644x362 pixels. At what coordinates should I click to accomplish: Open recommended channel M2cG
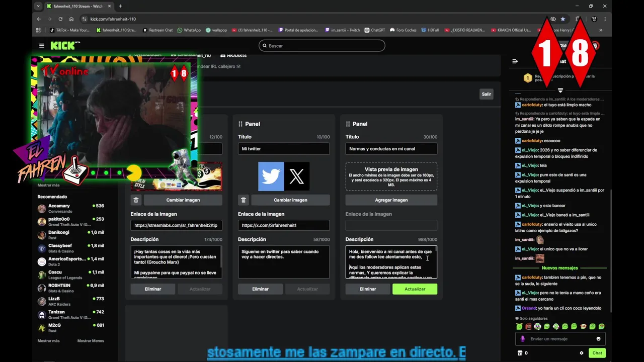(71, 328)
